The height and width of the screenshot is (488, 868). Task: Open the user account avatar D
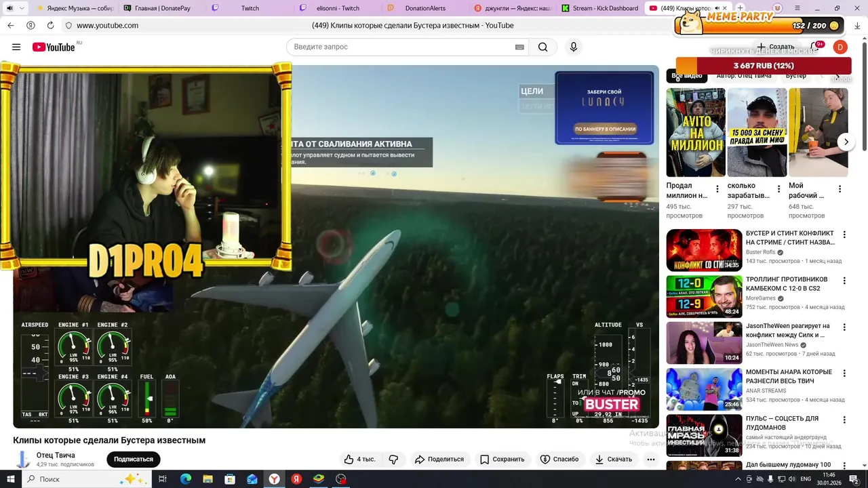pos(840,47)
